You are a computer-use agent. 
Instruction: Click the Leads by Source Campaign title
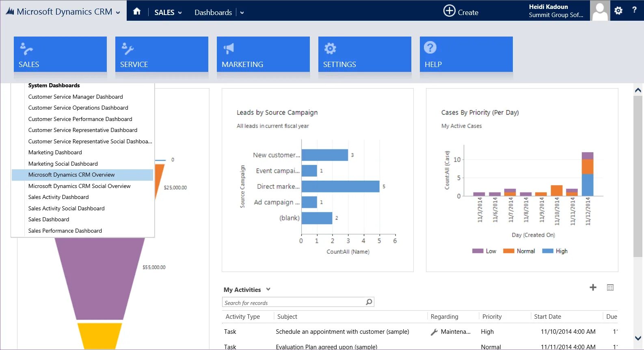point(277,112)
